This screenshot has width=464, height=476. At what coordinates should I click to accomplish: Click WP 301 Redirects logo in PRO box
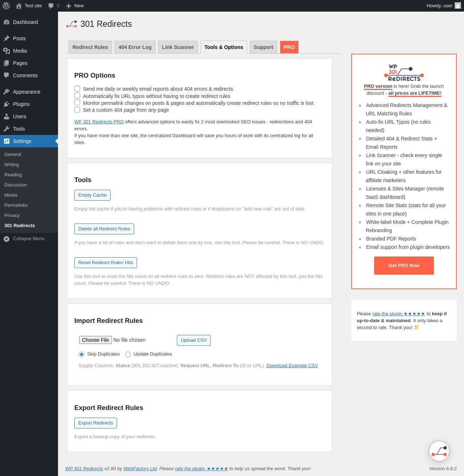[x=404, y=73]
